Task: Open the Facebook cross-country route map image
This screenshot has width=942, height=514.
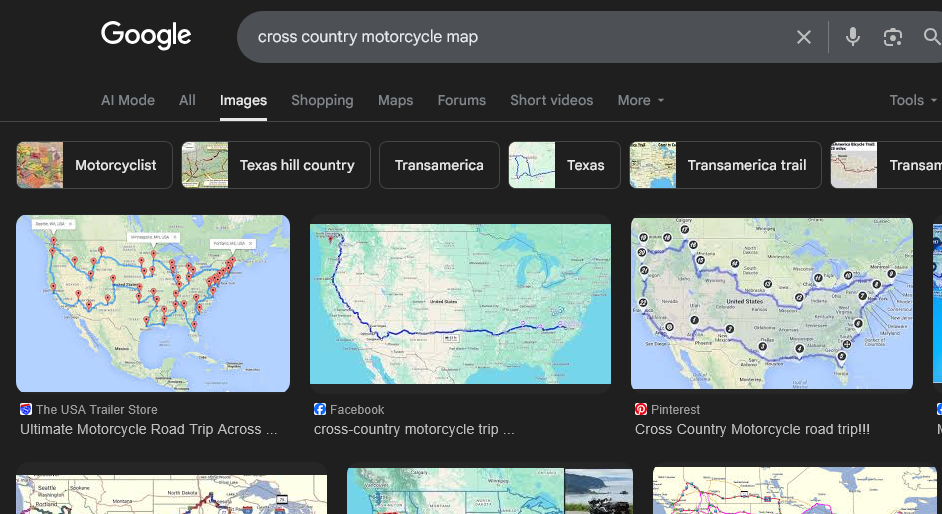Action: (460, 304)
